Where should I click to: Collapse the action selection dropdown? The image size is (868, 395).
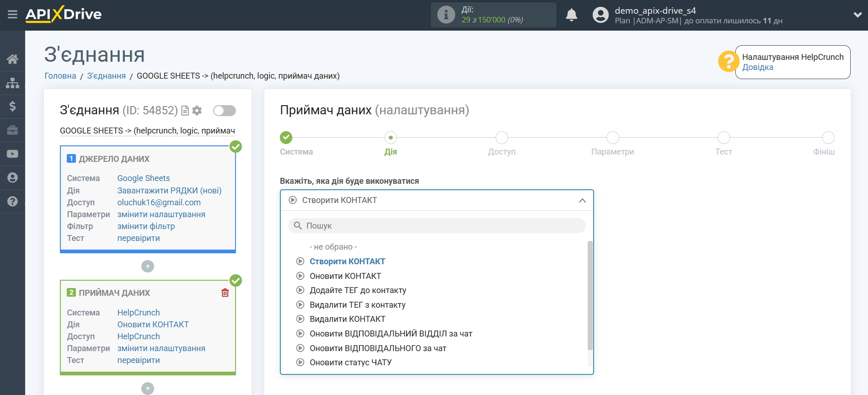point(582,201)
